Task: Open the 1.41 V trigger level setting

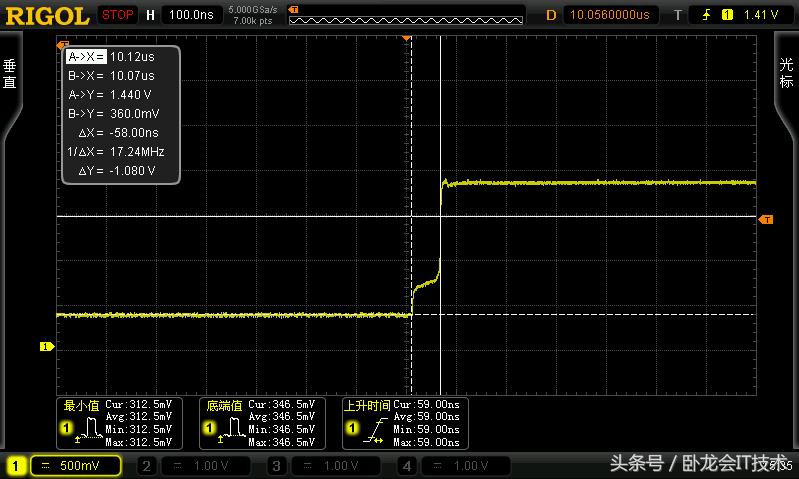Action: [x=761, y=15]
